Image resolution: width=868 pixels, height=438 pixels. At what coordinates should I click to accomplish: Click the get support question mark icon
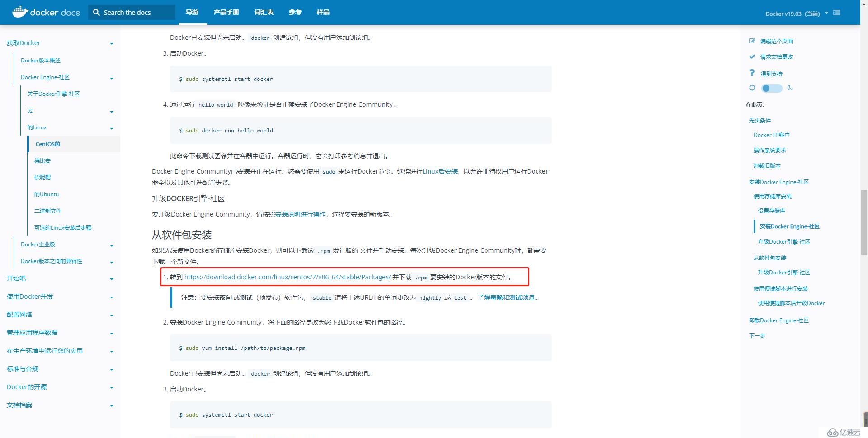tap(752, 73)
